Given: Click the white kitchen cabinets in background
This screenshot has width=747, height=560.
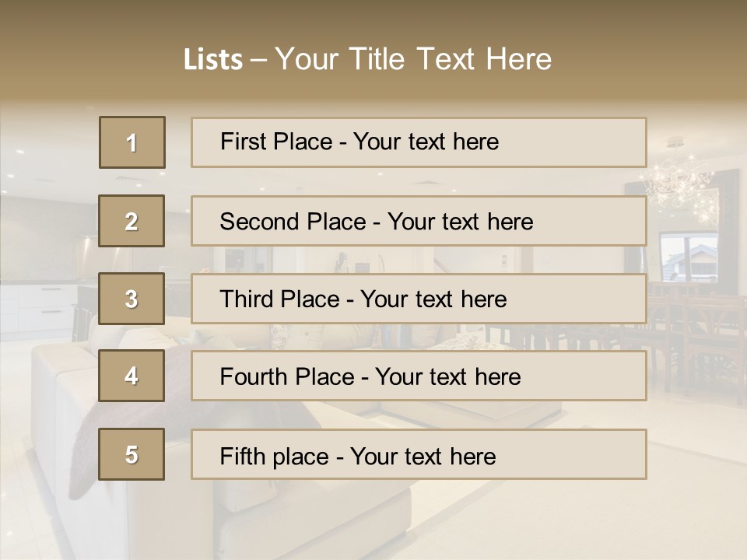Looking at the screenshot, I should point(39,307).
